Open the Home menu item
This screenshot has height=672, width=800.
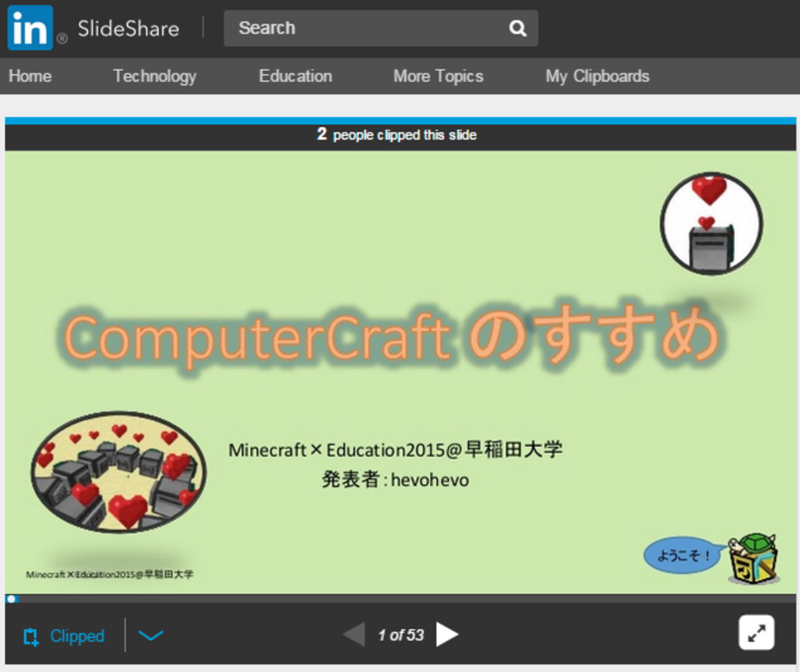30,76
